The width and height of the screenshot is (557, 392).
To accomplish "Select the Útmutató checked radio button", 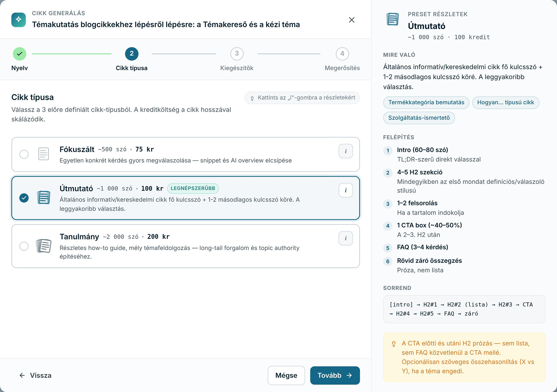I will pos(24,198).
